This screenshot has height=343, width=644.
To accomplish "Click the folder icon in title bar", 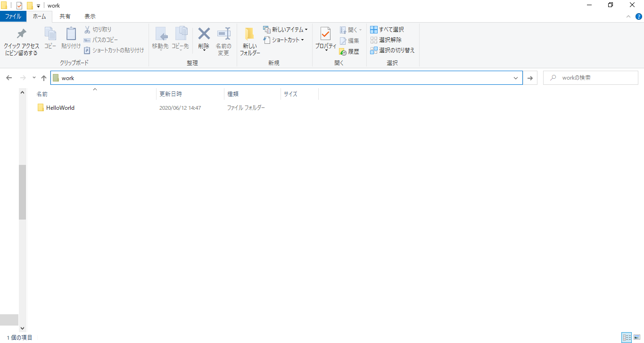I will pos(4,6).
